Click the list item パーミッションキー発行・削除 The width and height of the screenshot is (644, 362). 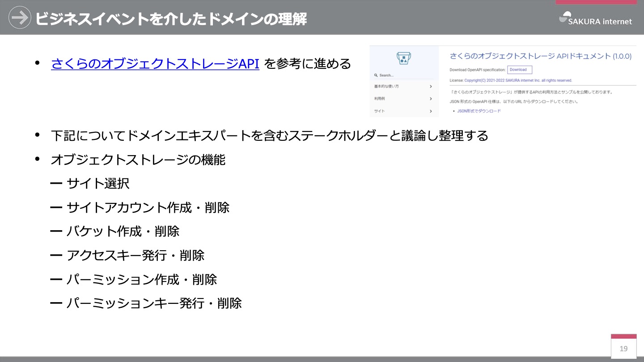pyautogui.click(x=154, y=303)
